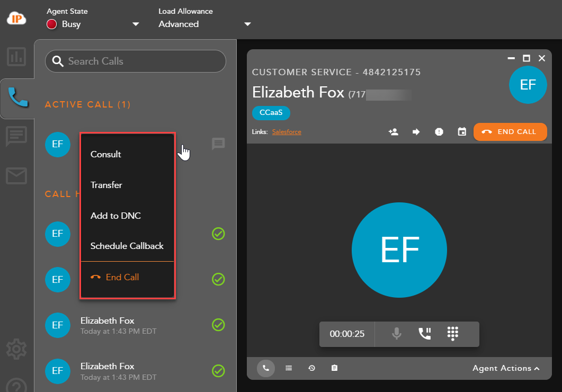Open the dashboard chart icon in sidebar
Image resolution: width=562 pixels, height=392 pixels.
pyautogui.click(x=16, y=57)
